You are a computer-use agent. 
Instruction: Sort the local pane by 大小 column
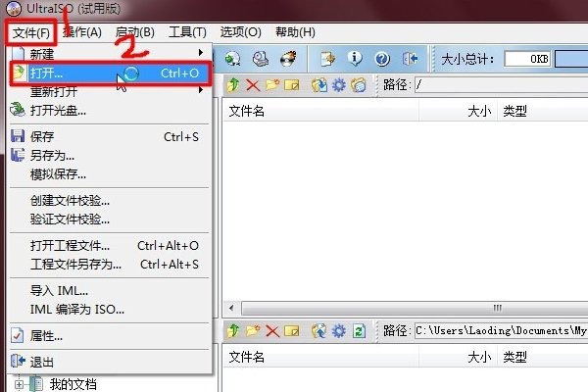[x=459, y=357]
